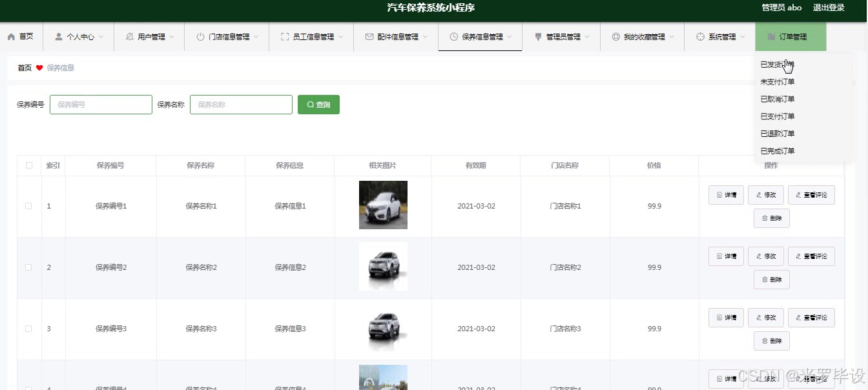The image size is (868, 390).
Task: Expand the 系统管理 dropdown arrow
Action: pos(743,37)
